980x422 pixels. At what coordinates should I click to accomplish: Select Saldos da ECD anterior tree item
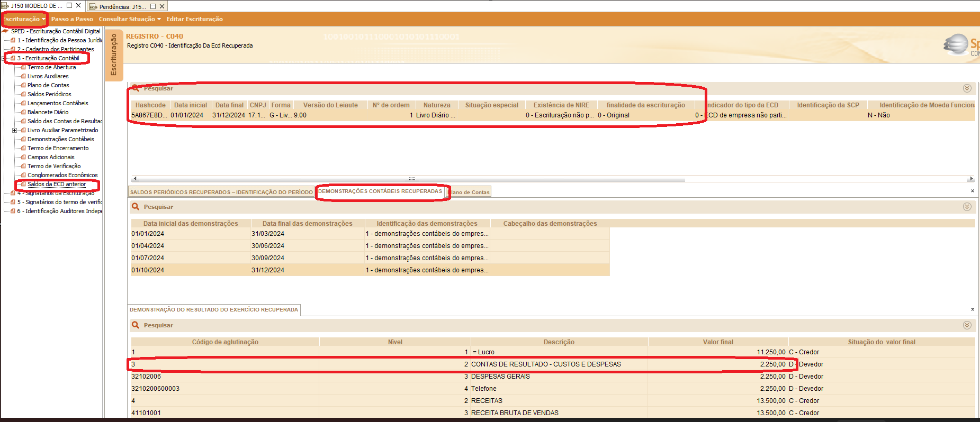click(x=57, y=184)
